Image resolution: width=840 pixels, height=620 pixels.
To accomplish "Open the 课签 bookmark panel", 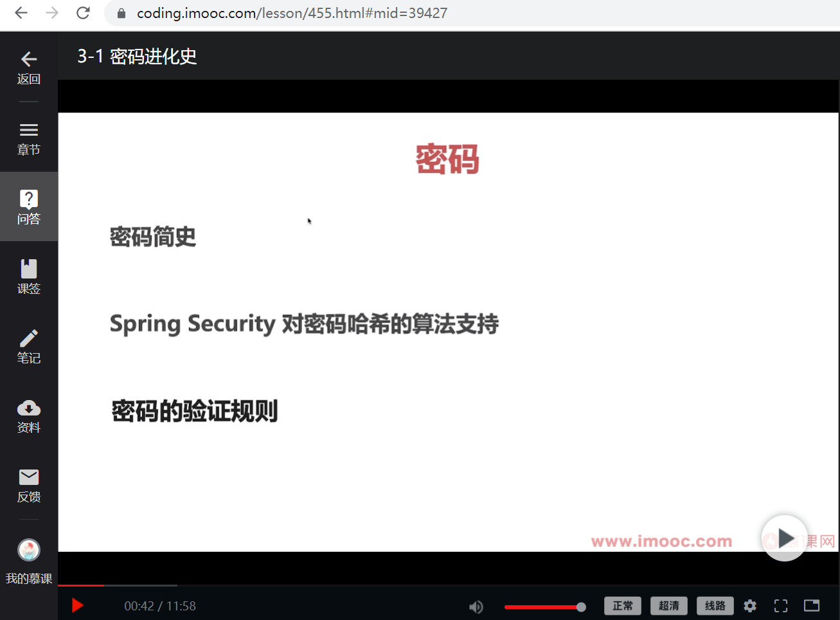I will pyautogui.click(x=29, y=277).
